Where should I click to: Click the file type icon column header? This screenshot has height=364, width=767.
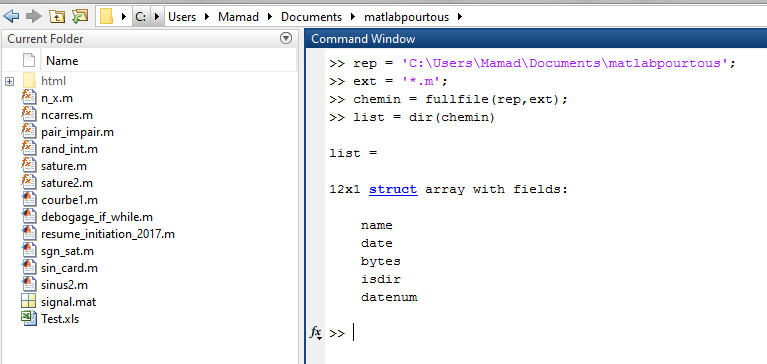pos(29,61)
